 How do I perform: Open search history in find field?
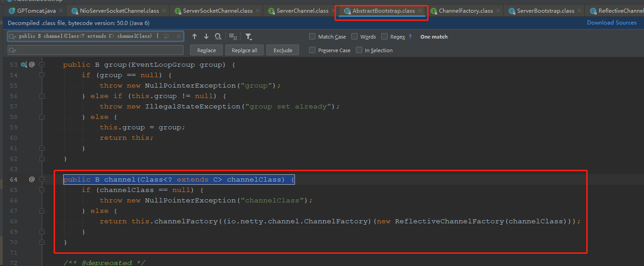pos(13,36)
